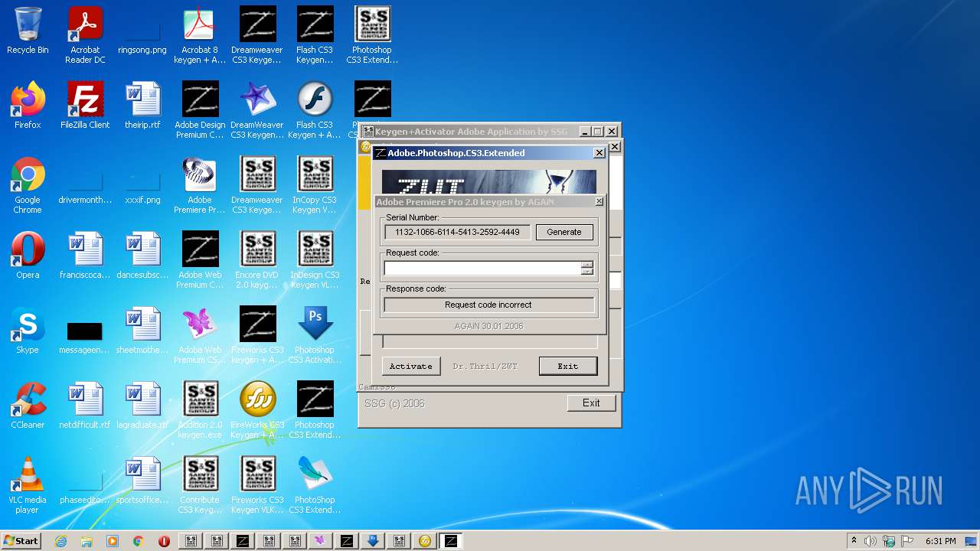Click the 6:31 PM taskbar clock

coord(940,541)
